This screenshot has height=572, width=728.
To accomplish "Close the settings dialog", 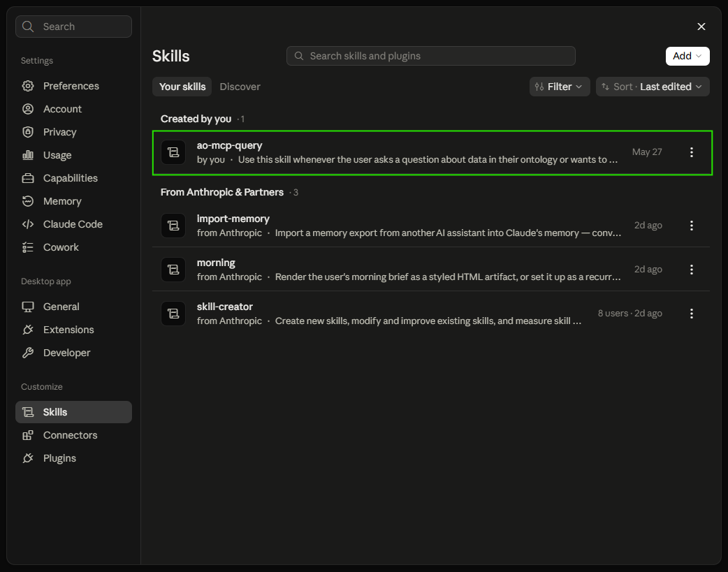I will (701, 27).
